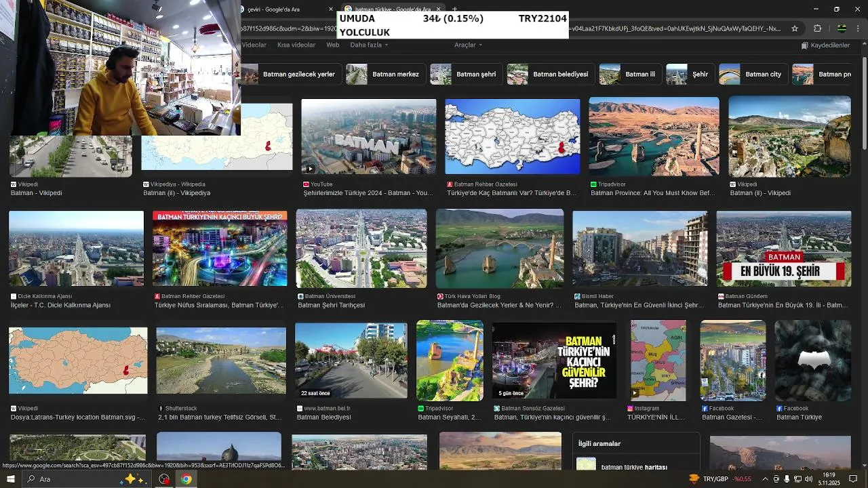Screen dimensions: 868x488
Task: Close the "çeviri - Google'da Ara" tab
Action: coord(331,9)
